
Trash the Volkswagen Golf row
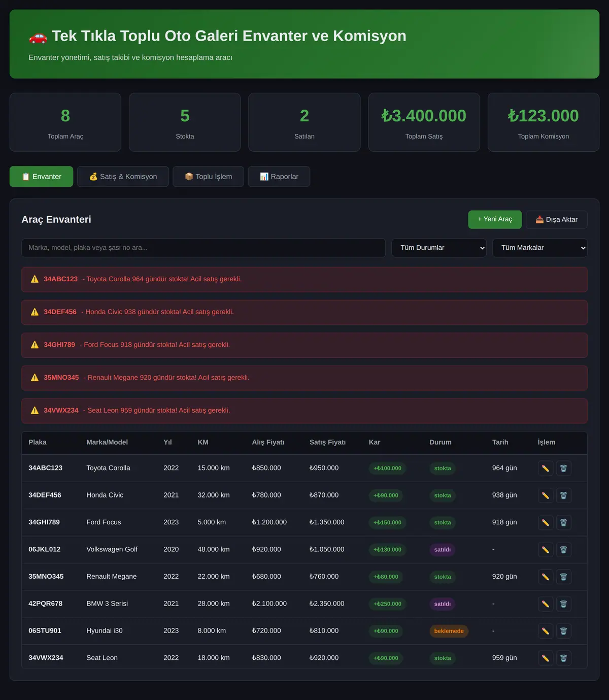(x=563, y=550)
